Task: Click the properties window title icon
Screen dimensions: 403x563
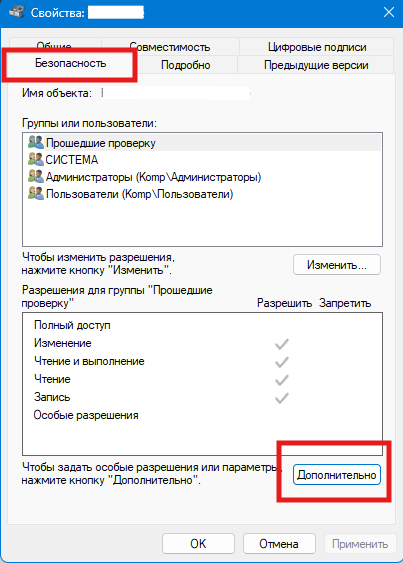Action: tap(16, 12)
